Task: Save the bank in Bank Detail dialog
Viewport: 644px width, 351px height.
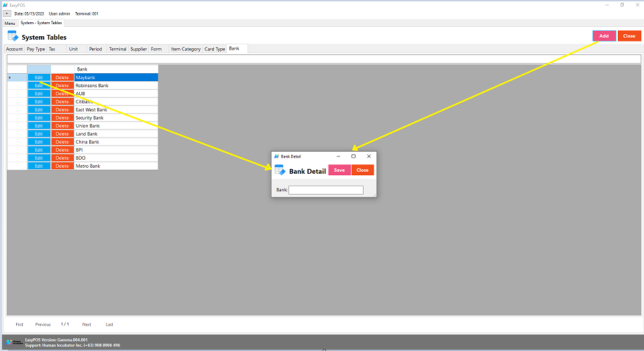Action: (x=339, y=170)
